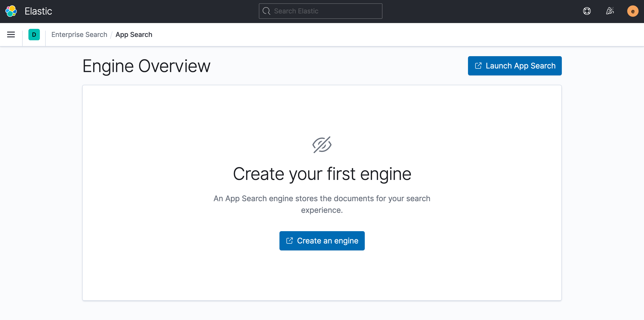Go to Enterprise Search breadcrumb
Screen dimensions: 644x320
tap(79, 34)
